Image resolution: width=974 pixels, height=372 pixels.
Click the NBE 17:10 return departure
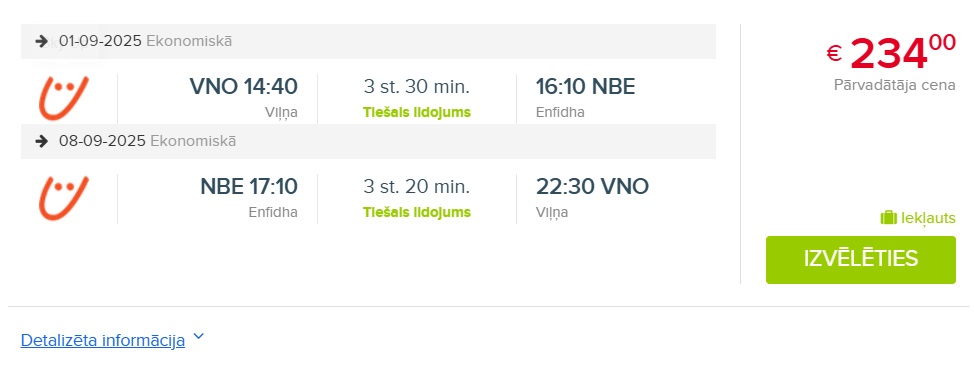coord(249,186)
